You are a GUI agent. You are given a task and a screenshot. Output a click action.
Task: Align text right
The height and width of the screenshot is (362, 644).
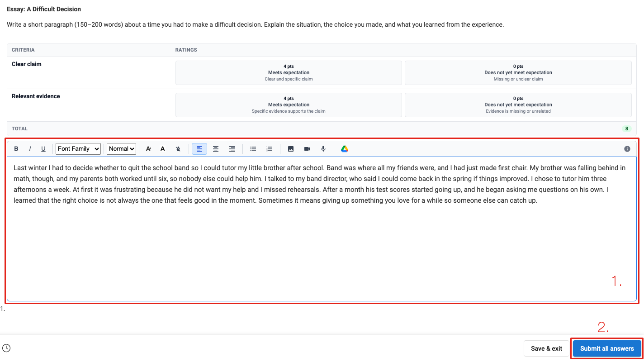[x=232, y=149]
